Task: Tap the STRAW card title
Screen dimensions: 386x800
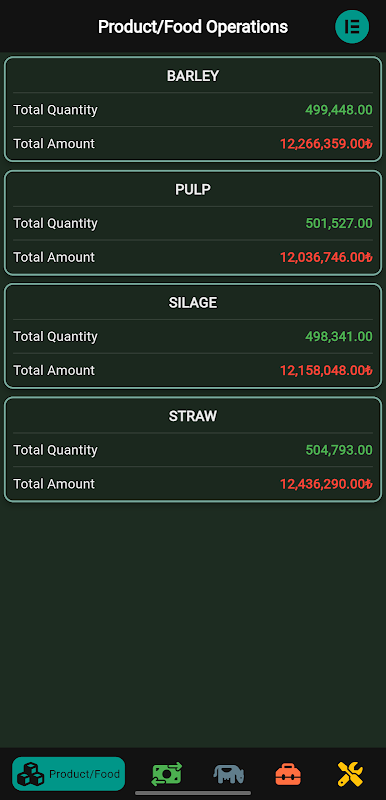Action: (x=193, y=416)
